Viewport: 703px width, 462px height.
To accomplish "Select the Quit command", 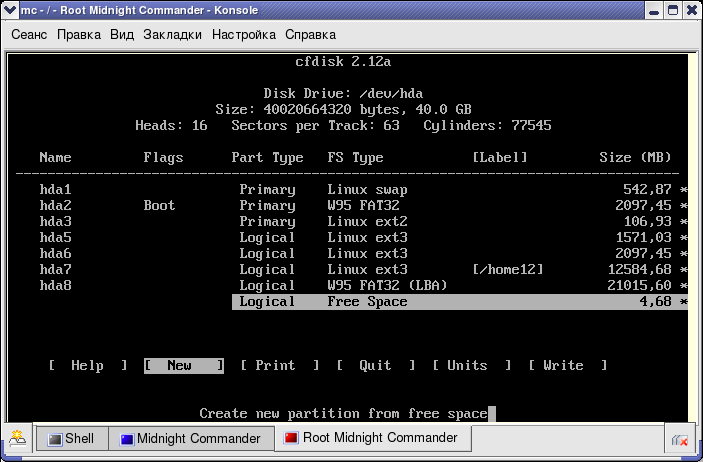I will [x=375, y=366].
